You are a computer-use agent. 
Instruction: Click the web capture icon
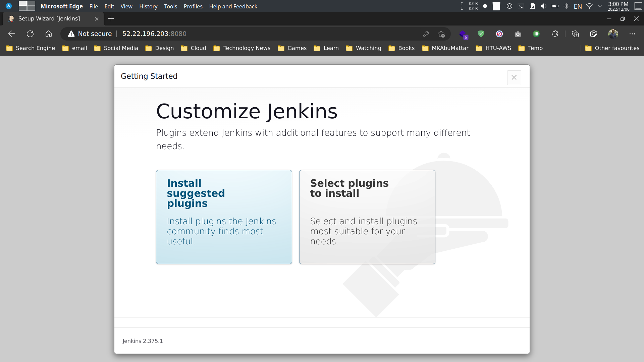click(x=593, y=34)
